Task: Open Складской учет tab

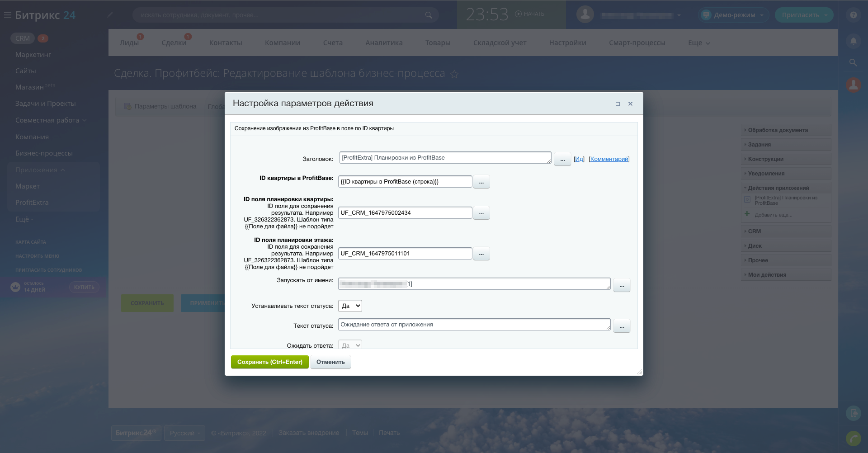Action: [500, 43]
